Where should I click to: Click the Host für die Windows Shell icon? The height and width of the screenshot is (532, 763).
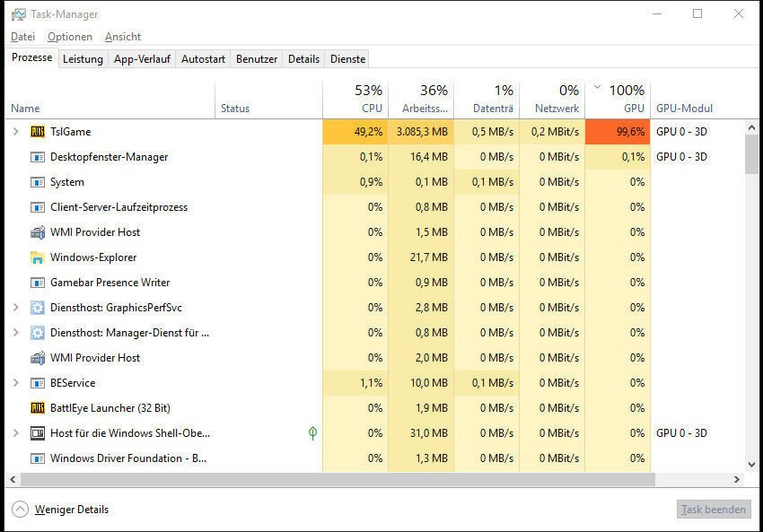coord(38,433)
